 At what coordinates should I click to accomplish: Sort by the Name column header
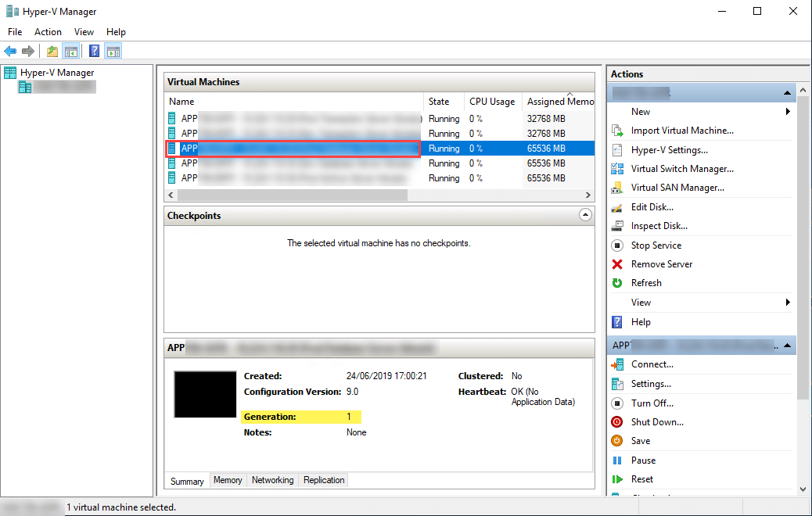(293, 102)
